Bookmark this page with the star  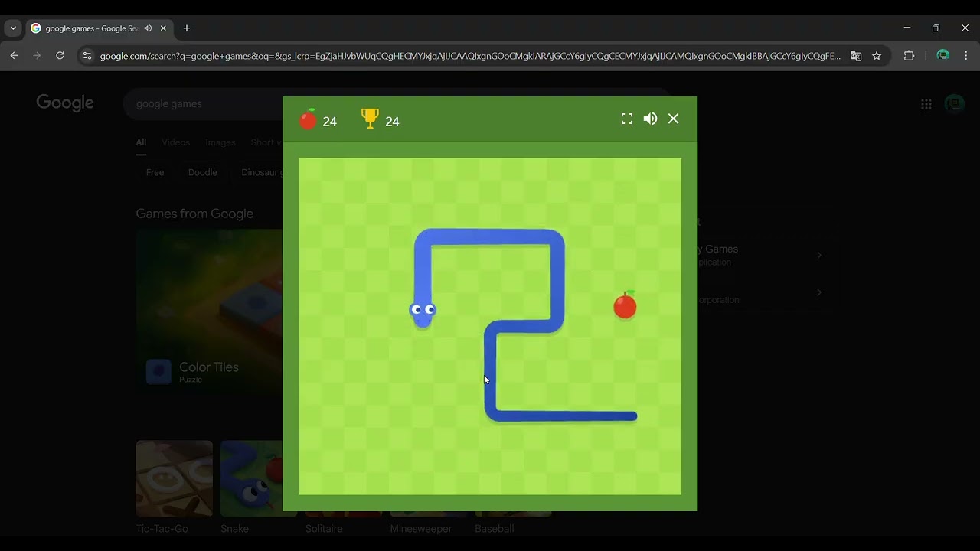pyautogui.click(x=877, y=56)
